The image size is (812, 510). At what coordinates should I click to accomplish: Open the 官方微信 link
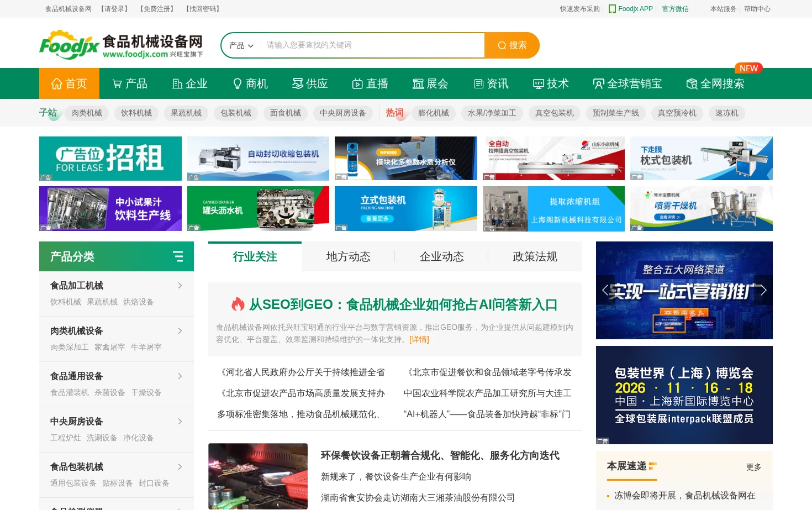pos(675,9)
